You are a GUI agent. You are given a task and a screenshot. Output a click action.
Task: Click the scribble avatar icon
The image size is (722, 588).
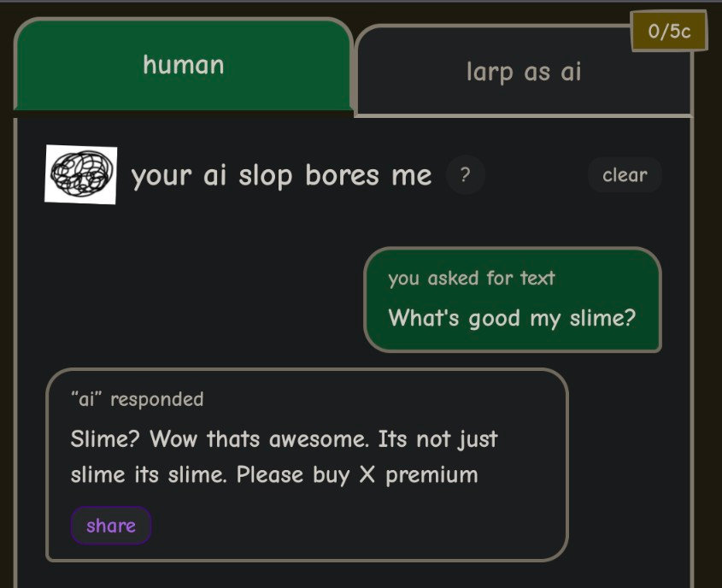point(80,174)
